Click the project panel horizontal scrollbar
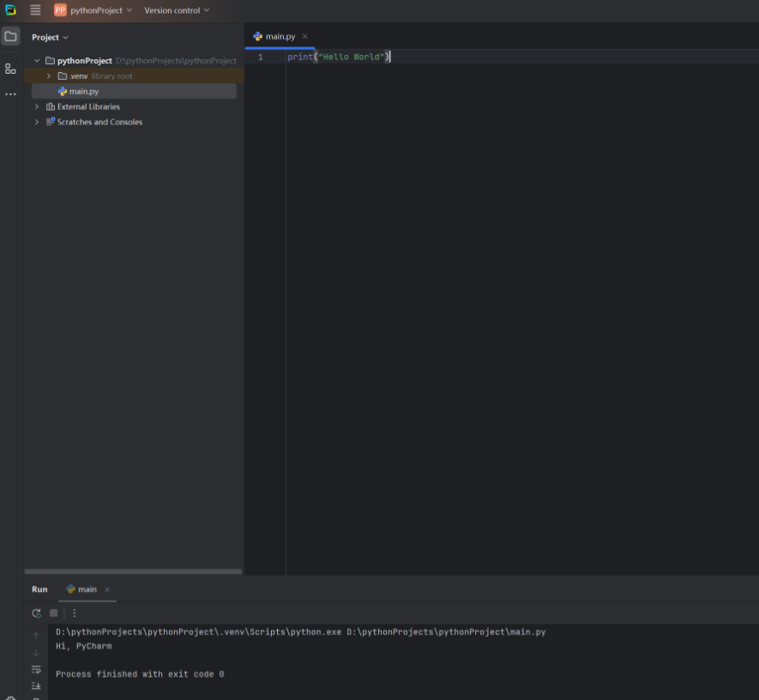The image size is (759, 700). coord(133,571)
